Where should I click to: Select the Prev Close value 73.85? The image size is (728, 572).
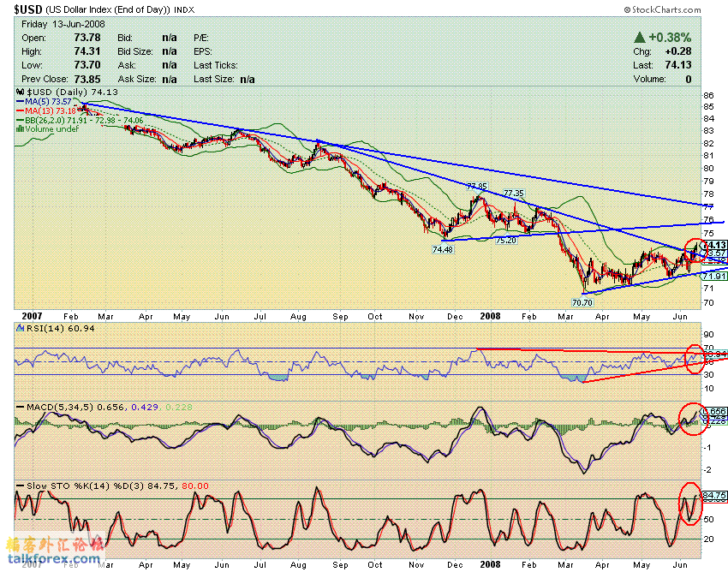[87, 79]
